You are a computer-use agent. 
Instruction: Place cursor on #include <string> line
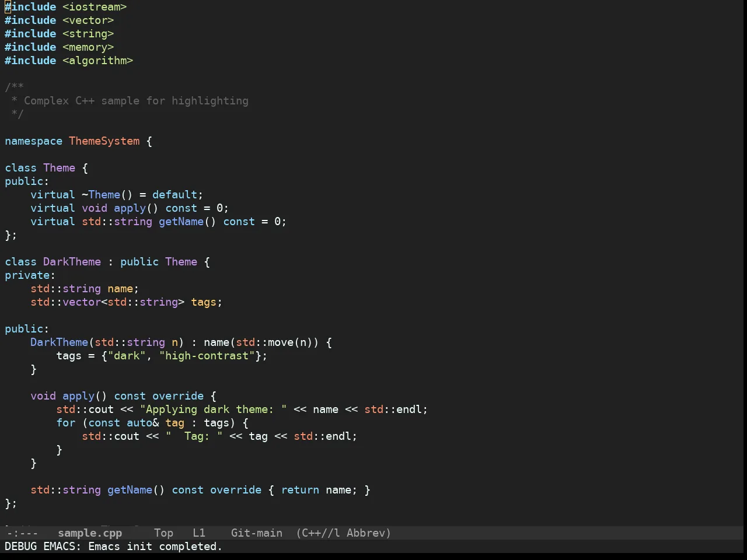pyautogui.click(x=60, y=34)
